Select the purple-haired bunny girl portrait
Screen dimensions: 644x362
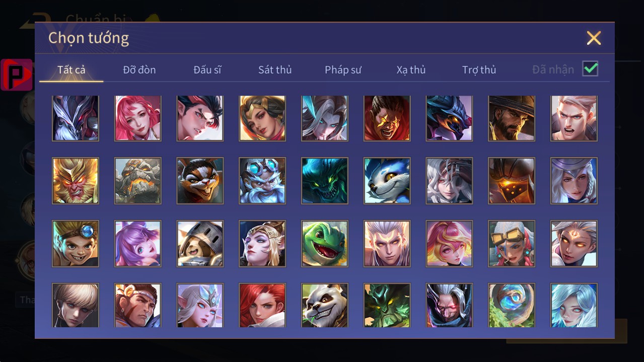138,244
